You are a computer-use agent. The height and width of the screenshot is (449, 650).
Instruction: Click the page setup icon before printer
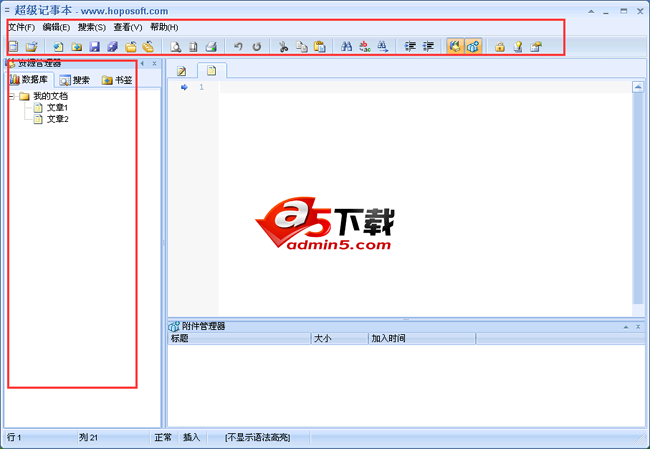pos(193,46)
